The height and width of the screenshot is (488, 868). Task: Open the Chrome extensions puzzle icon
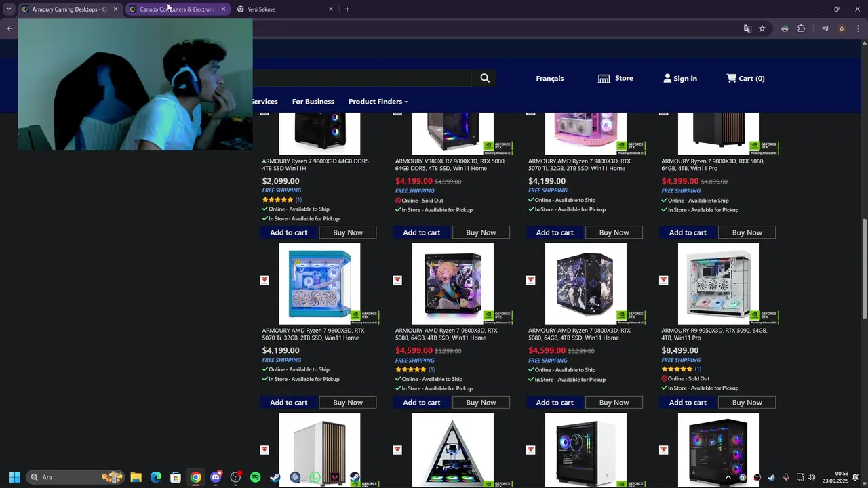point(801,28)
